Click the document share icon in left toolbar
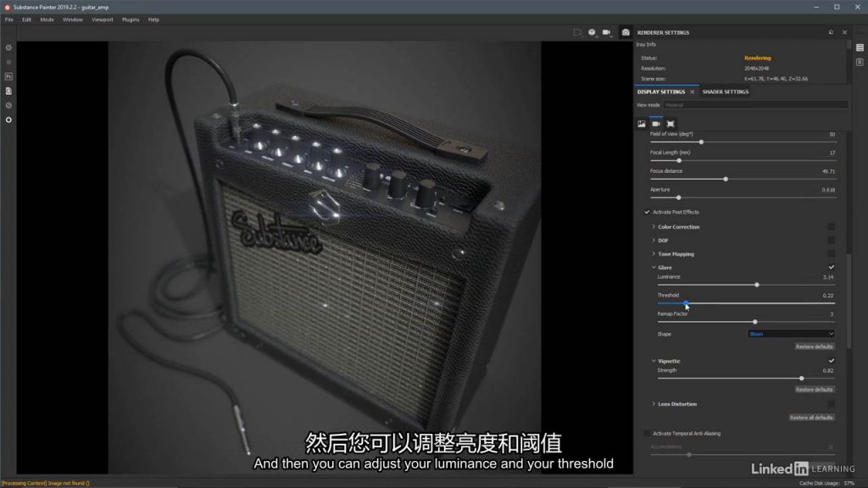This screenshot has width=868, height=488. point(8,91)
